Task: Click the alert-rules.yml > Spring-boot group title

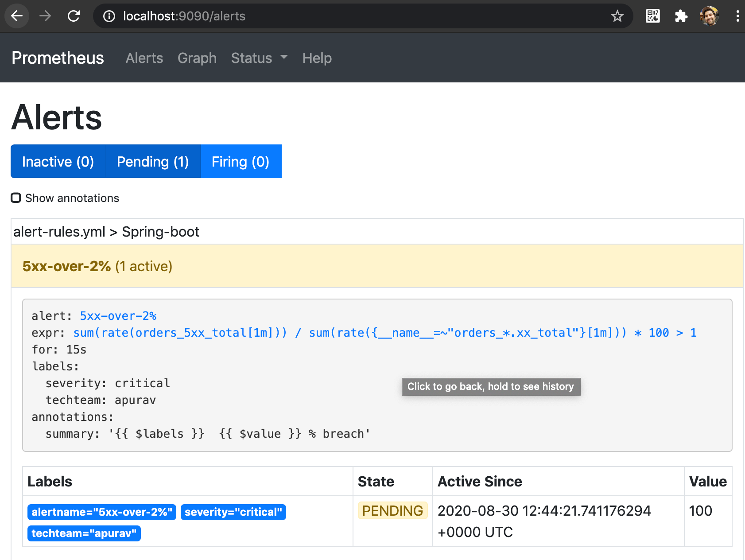Action: click(x=106, y=232)
